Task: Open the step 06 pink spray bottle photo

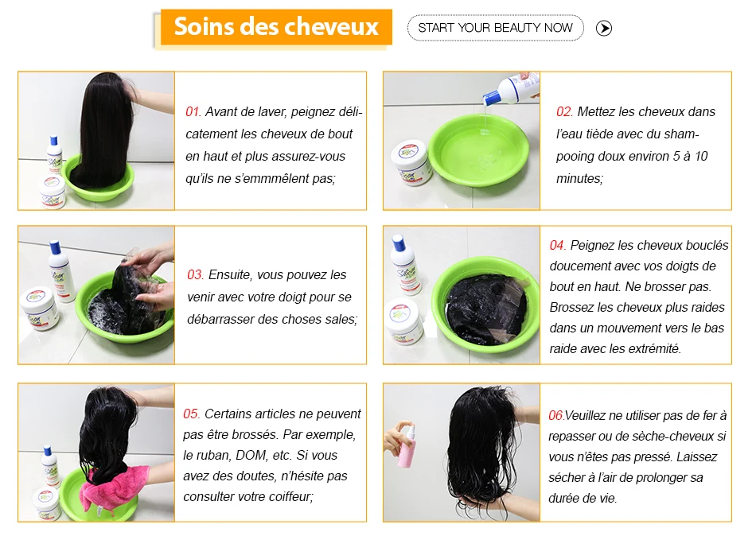Action: click(x=462, y=453)
